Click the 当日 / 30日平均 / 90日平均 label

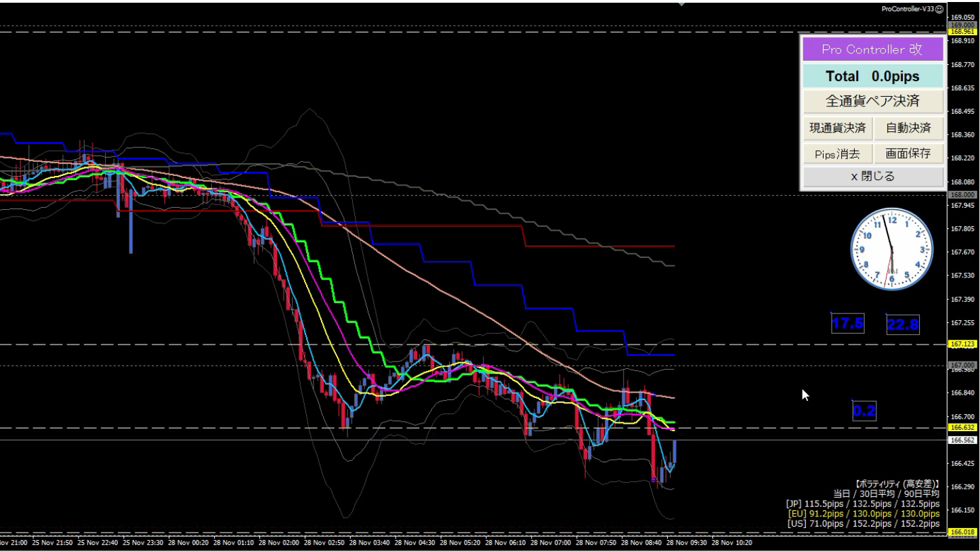[x=887, y=493]
